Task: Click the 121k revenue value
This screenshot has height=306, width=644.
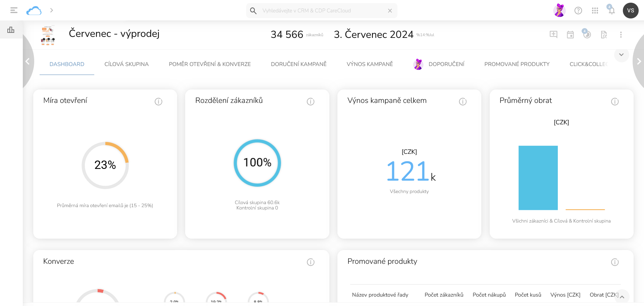Action: coord(411,171)
